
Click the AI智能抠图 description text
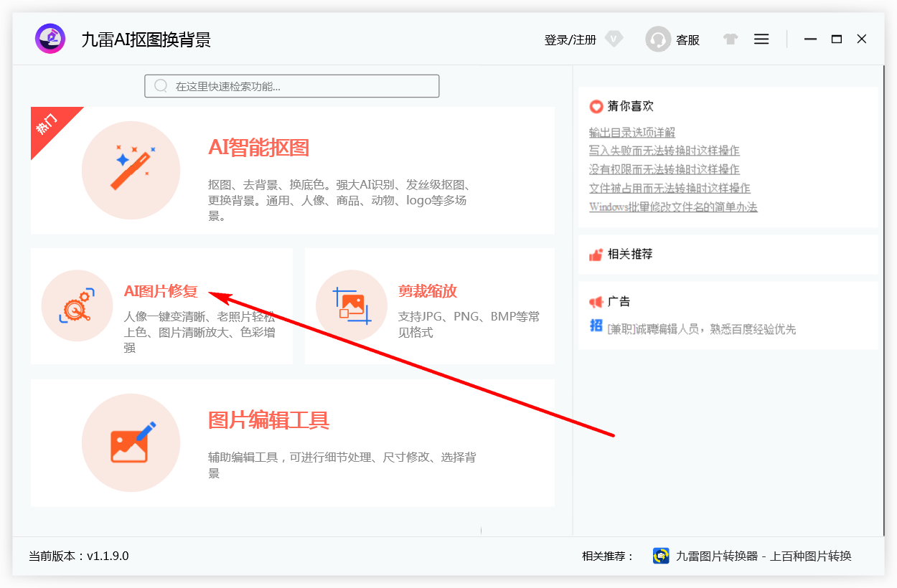pyautogui.click(x=339, y=200)
